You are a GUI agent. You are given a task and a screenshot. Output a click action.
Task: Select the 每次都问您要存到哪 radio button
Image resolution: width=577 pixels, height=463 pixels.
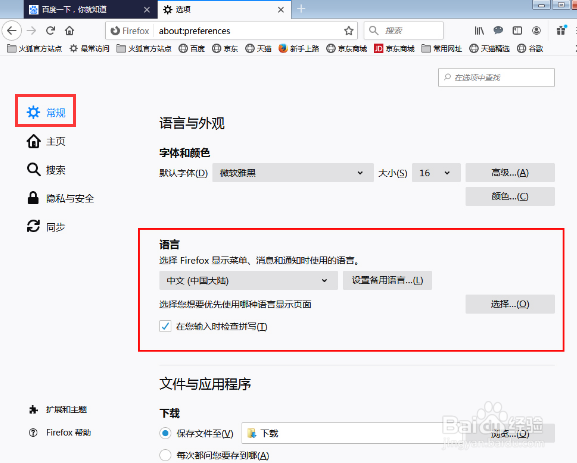165,455
